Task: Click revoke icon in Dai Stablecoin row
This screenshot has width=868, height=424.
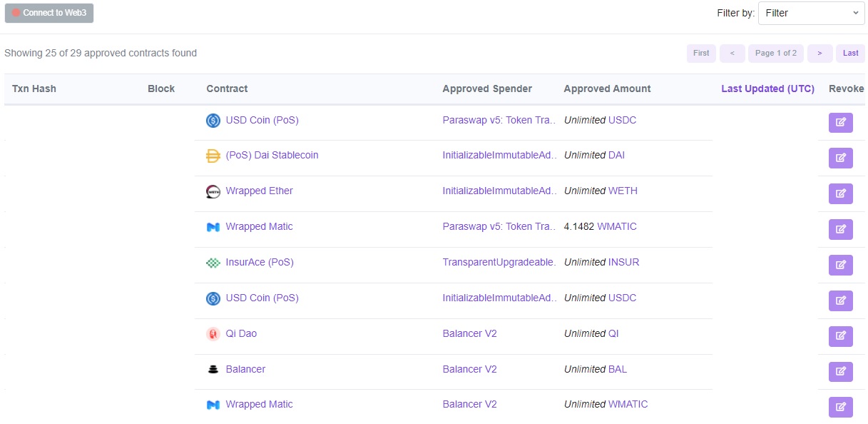Action: (x=840, y=158)
